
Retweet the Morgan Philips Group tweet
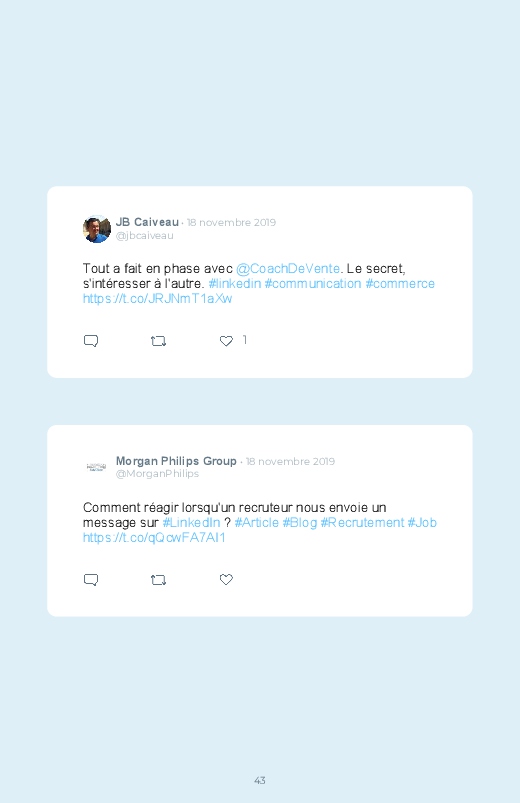coord(158,580)
